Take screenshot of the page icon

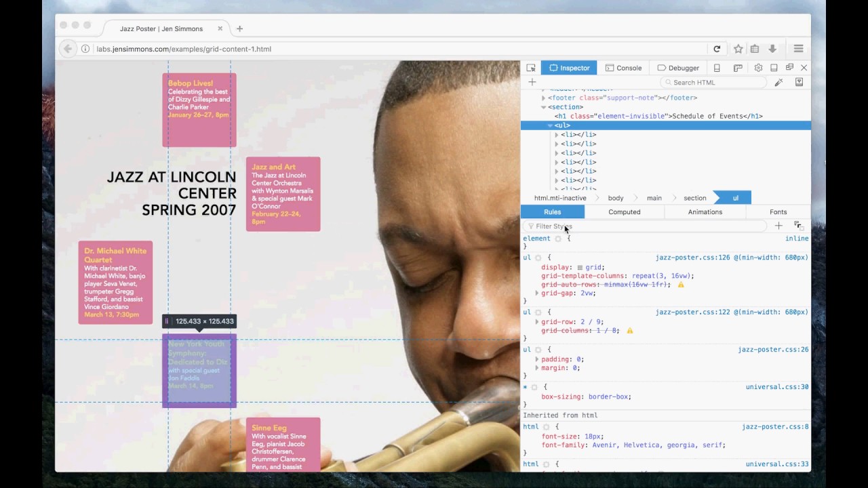799,82
